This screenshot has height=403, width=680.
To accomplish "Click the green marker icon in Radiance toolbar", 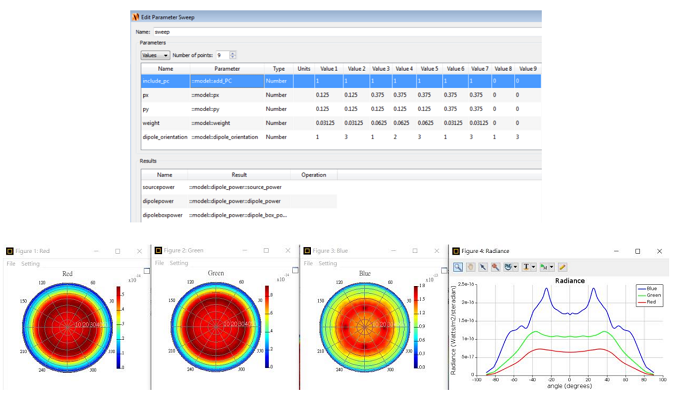I will pos(544,267).
